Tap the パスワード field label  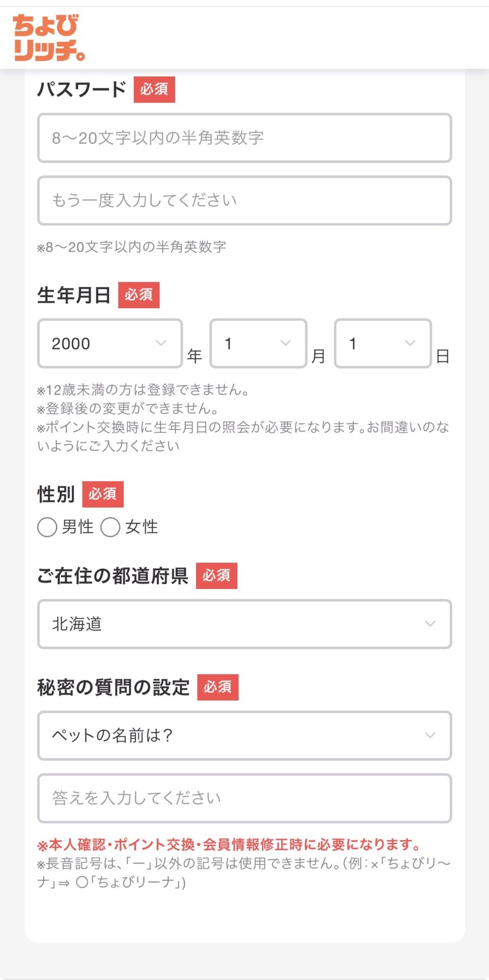tap(82, 89)
